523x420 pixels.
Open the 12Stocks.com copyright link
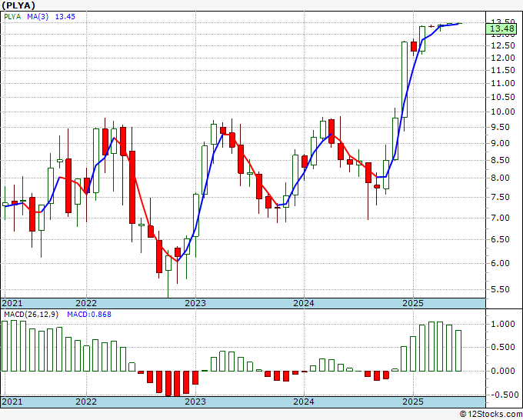click(491, 415)
